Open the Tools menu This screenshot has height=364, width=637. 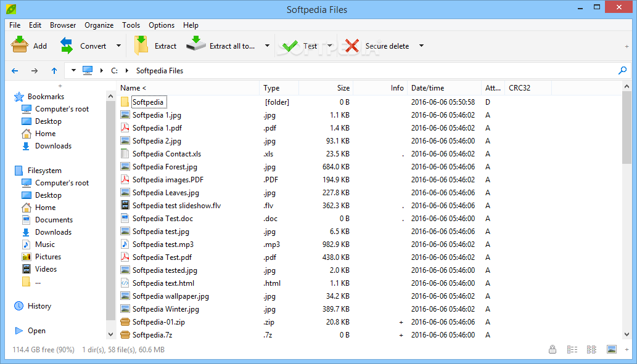coord(131,25)
